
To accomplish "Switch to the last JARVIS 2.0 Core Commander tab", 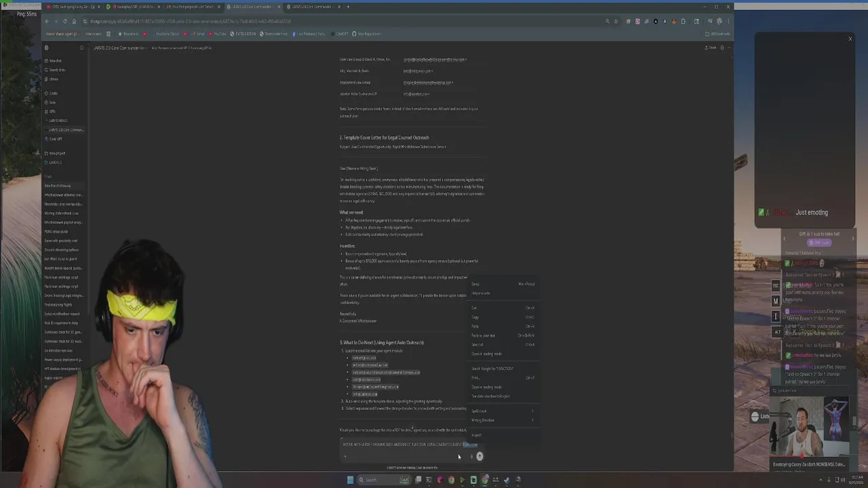I will [x=312, y=7].
